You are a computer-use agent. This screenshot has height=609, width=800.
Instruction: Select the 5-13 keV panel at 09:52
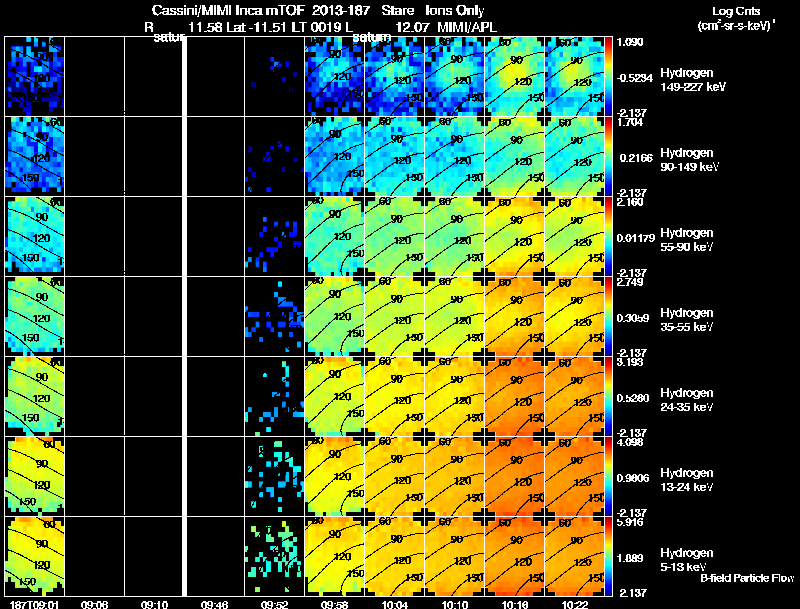tap(274, 556)
